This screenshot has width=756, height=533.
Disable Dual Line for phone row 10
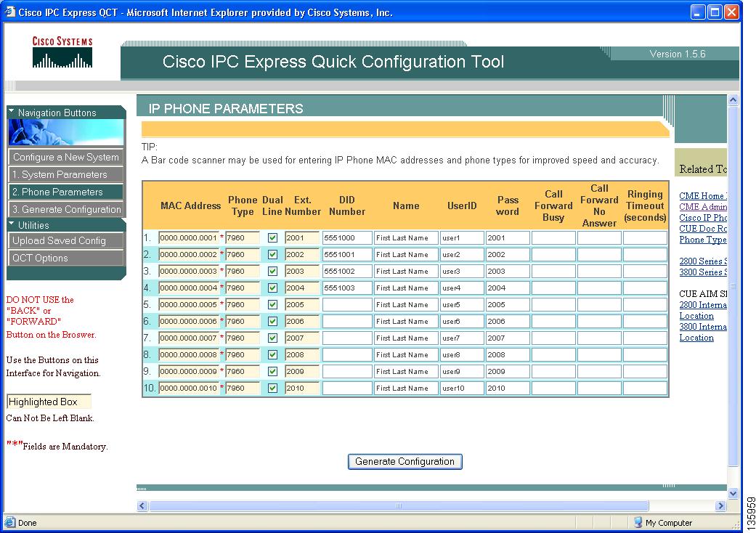click(272, 388)
